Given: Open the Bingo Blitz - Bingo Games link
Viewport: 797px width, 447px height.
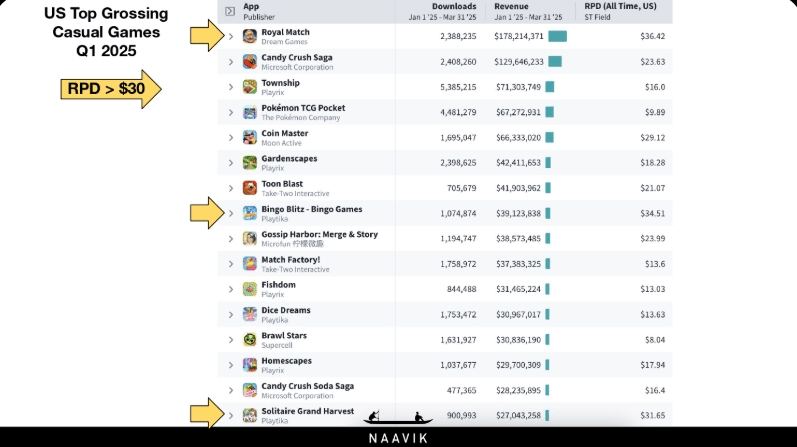Looking at the screenshot, I should click(311, 209).
